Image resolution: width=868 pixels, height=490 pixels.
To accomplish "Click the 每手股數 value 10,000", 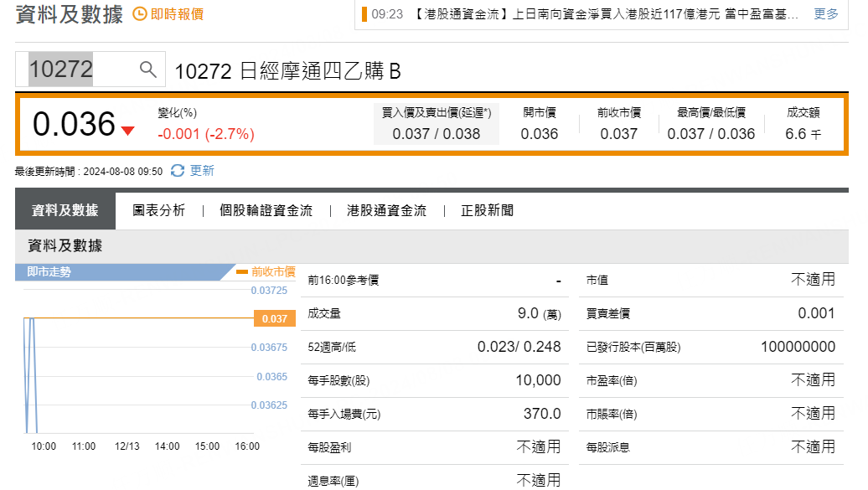I will 538,380.
